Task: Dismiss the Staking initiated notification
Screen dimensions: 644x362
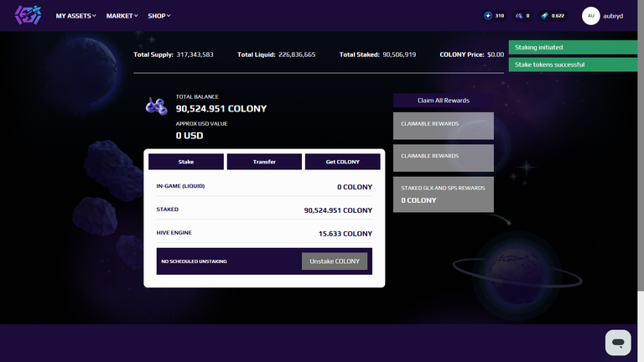Action: [573, 47]
